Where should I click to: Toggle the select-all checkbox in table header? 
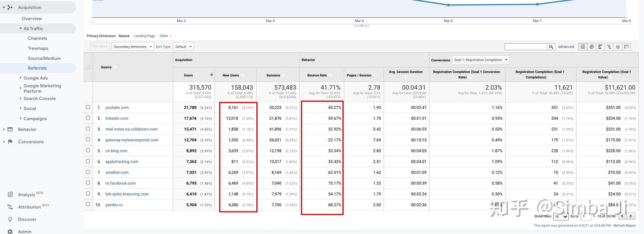click(88, 67)
